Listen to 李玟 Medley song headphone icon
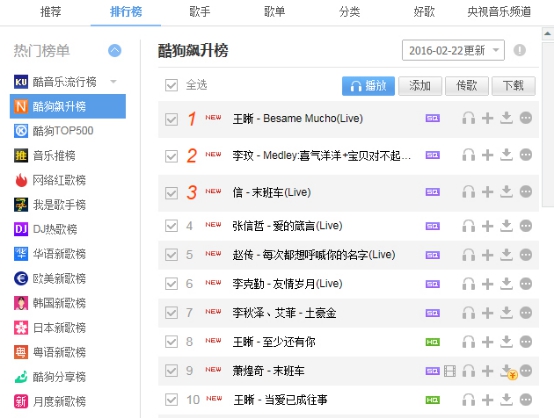 [468, 155]
